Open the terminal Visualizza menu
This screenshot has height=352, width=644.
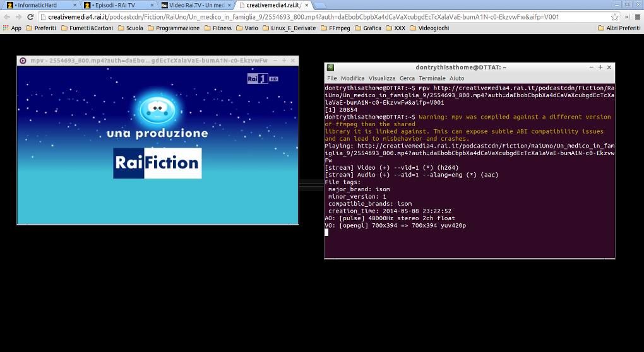pyautogui.click(x=382, y=78)
